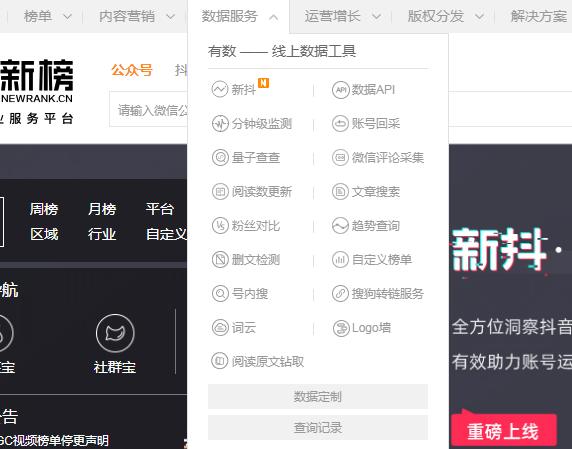Select the 月榜 ranking tab
Screen dimensions: 572x449
[102, 209]
